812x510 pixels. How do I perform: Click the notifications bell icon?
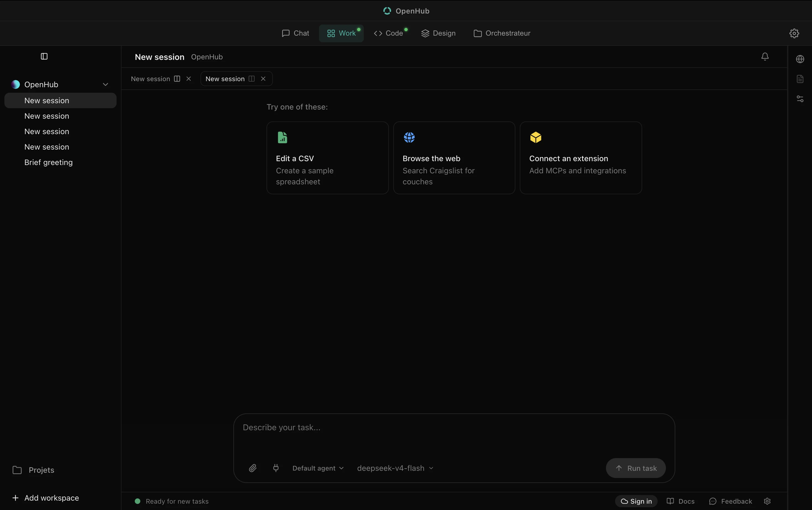coord(765,57)
